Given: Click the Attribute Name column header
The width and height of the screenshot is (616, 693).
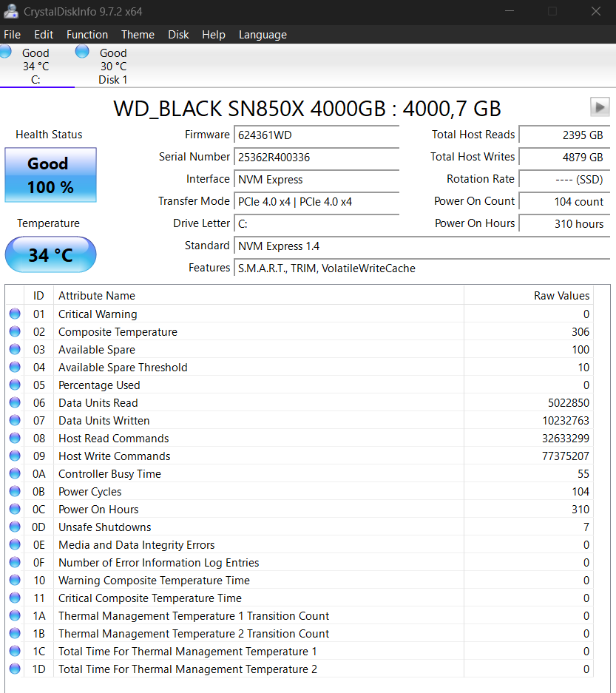Looking at the screenshot, I should click(x=259, y=295).
